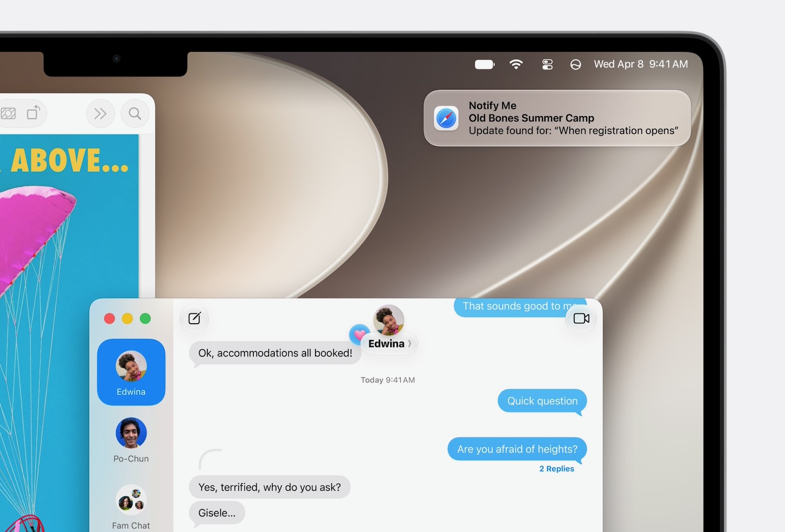Click the "Are you afraid of heights?" bubble
Screen dimensions: 785x532
[517, 449]
